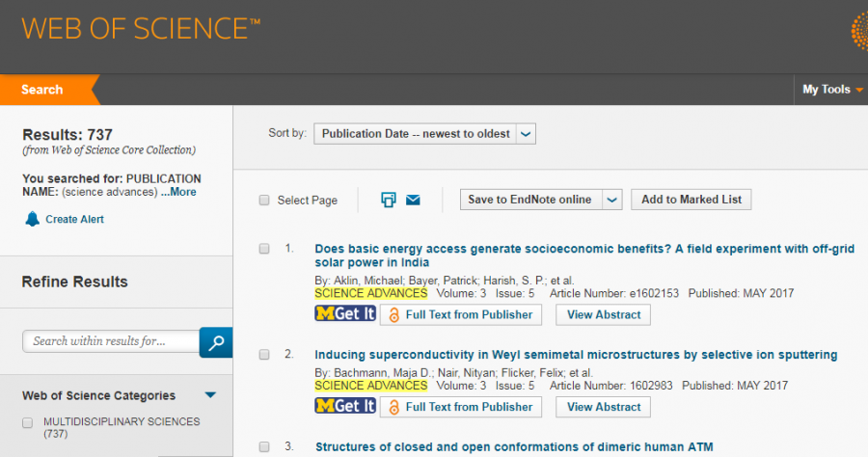Click open access icon in first Full Text button
This screenshot has height=457, width=868.
click(x=393, y=314)
